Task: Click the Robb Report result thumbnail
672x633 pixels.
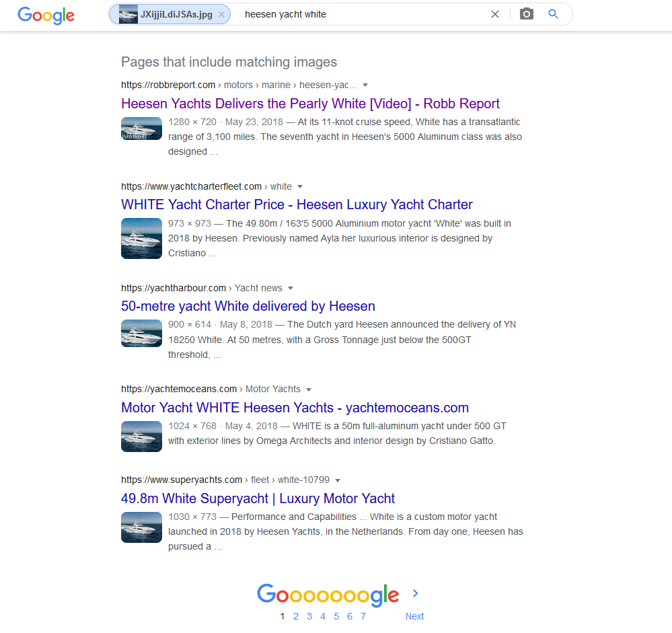Action: [x=141, y=128]
